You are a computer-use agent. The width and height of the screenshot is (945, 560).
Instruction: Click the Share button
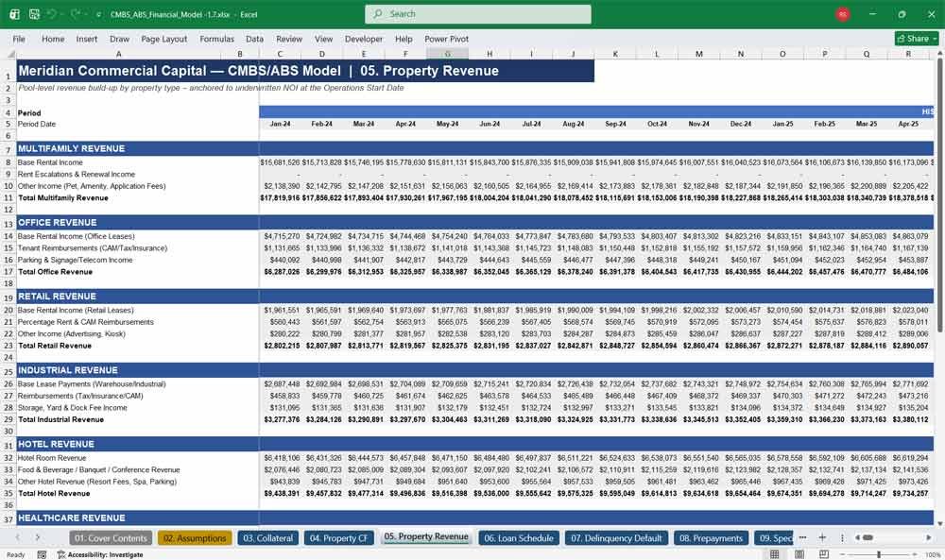917,39
